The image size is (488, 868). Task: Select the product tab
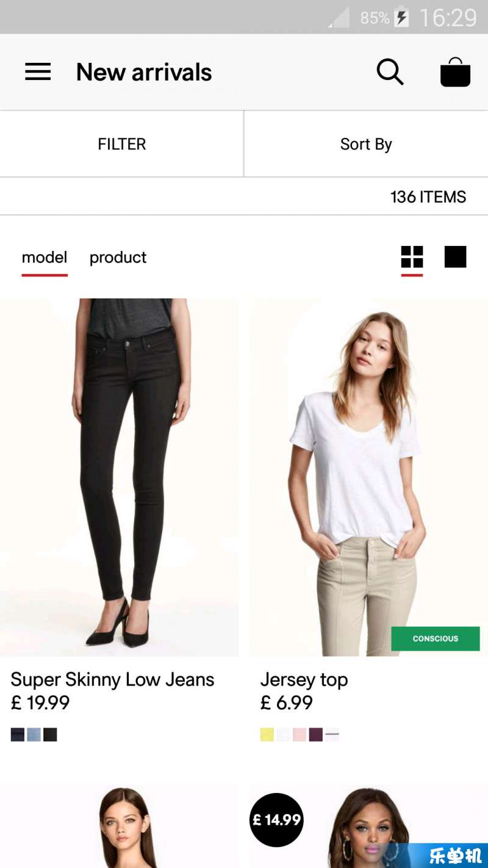tap(118, 258)
